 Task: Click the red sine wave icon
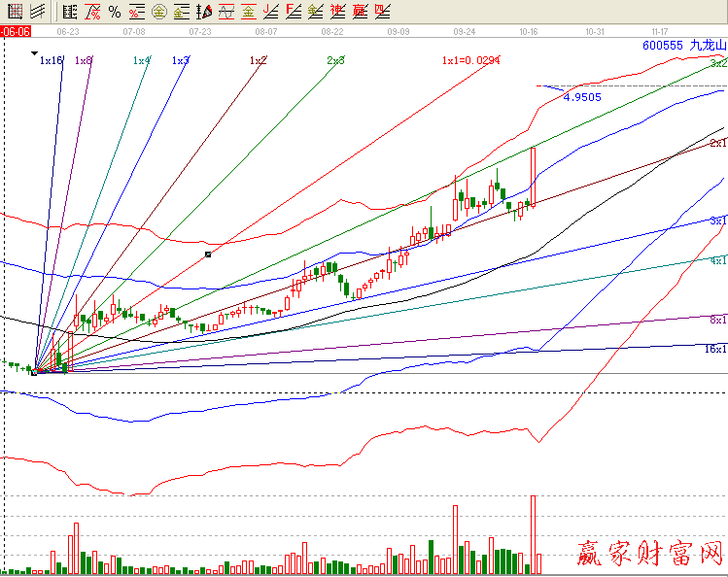click(226, 12)
